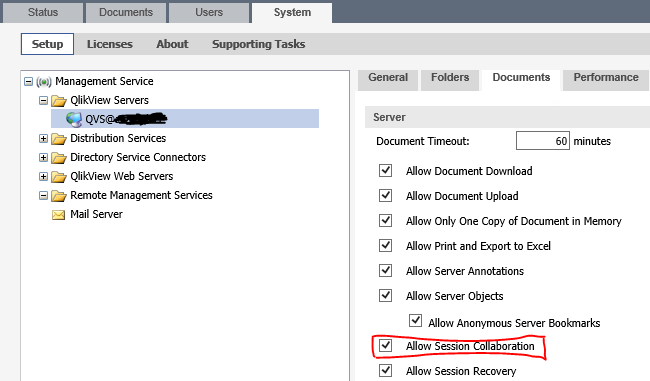Switch to the General server settings tab
The height and width of the screenshot is (381, 650).
point(388,79)
